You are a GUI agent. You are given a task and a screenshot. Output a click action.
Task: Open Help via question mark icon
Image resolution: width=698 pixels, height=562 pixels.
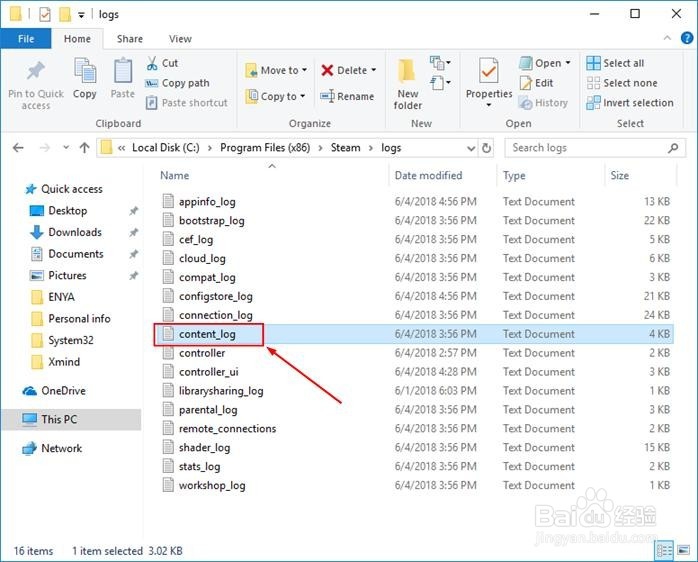[x=687, y=38]
